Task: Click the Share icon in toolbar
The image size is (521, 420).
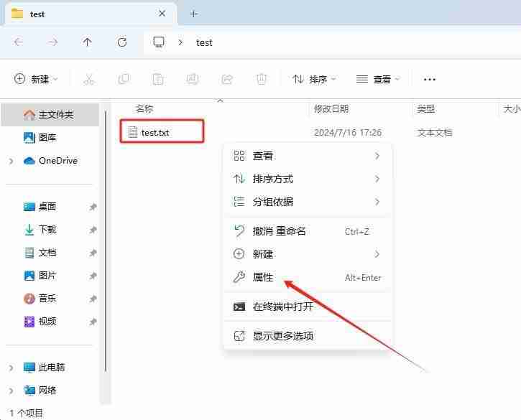Action: click(227, 80)
